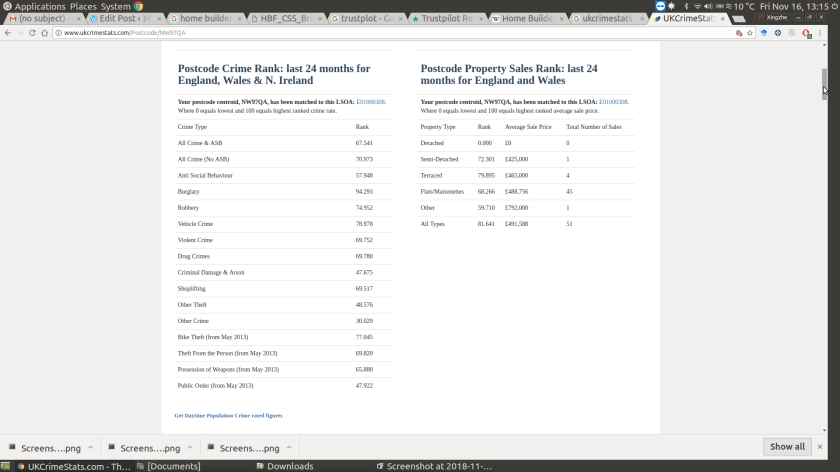
Task: Open LSOA link in Crime Rank section
Action: (370, 102)
